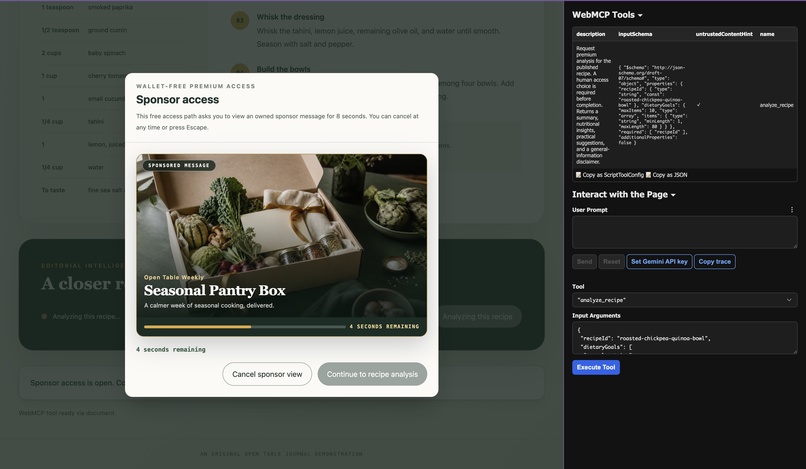Click the 'Whisk the dressing' step heading

[290, 17]
